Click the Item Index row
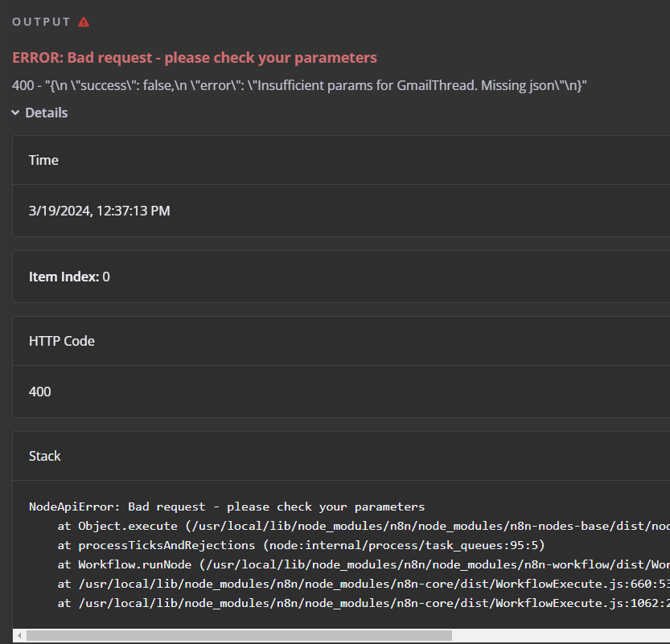The width and height of the screenshot is (670, 644). [x=69, y=277]
